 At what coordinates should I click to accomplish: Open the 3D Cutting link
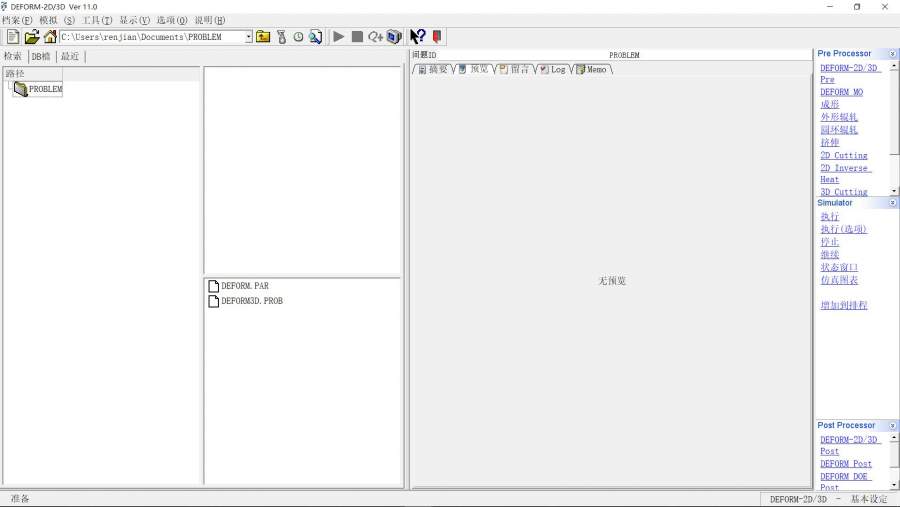[x=844, y=192]
